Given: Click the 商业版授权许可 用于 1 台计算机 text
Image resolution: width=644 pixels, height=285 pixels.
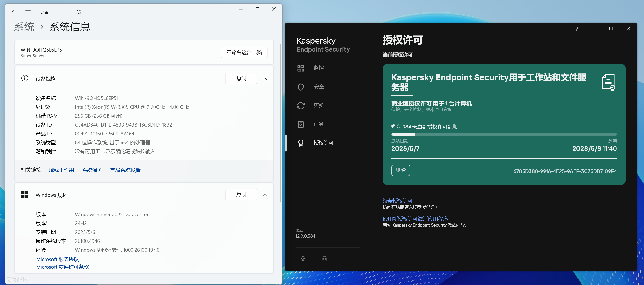Looking at the screenshot, I should (432, 103).
